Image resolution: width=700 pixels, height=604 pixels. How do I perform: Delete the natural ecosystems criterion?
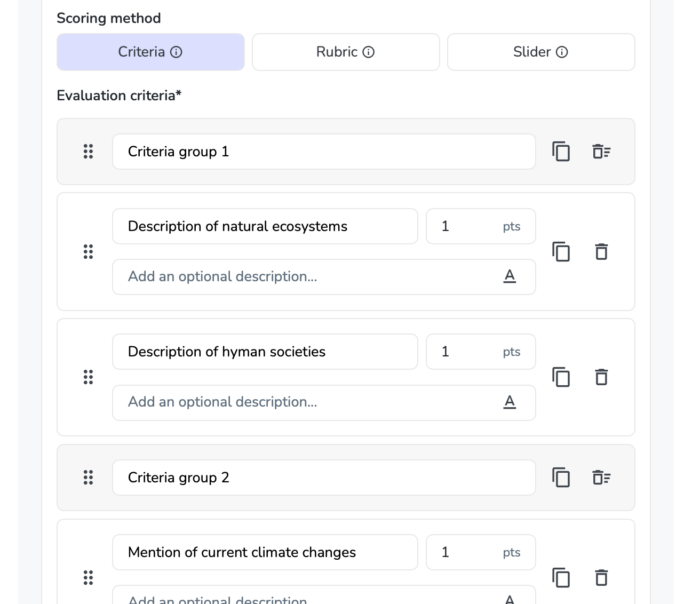coord(601,251)
